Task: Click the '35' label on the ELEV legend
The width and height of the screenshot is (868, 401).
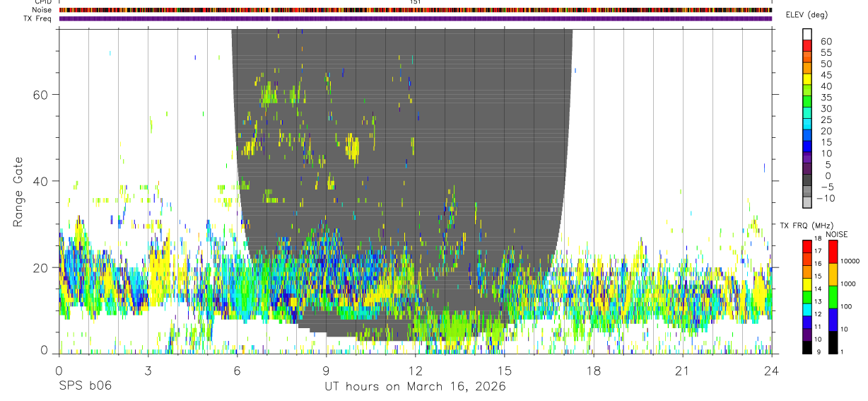Action: 826,98
